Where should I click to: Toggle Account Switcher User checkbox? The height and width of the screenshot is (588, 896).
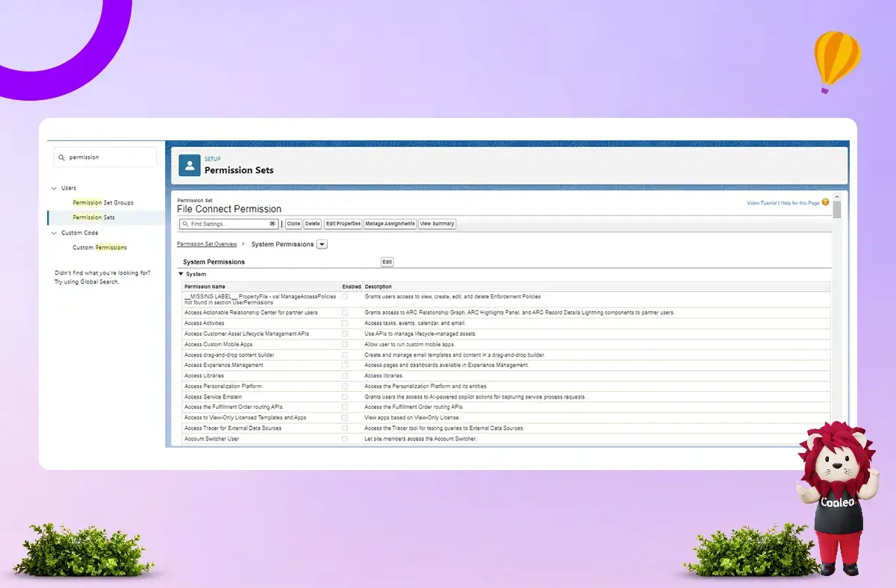(344, 439)
